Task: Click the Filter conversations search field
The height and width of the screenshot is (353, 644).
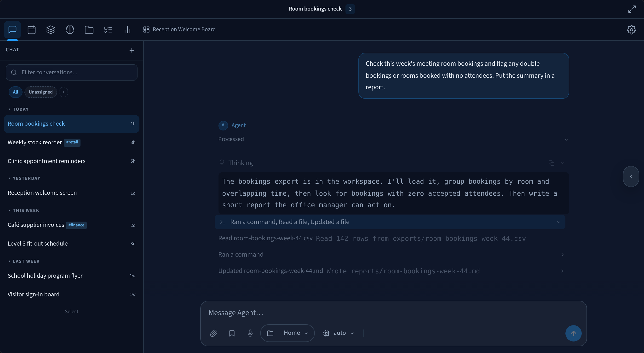Action: tap(71, 72)
